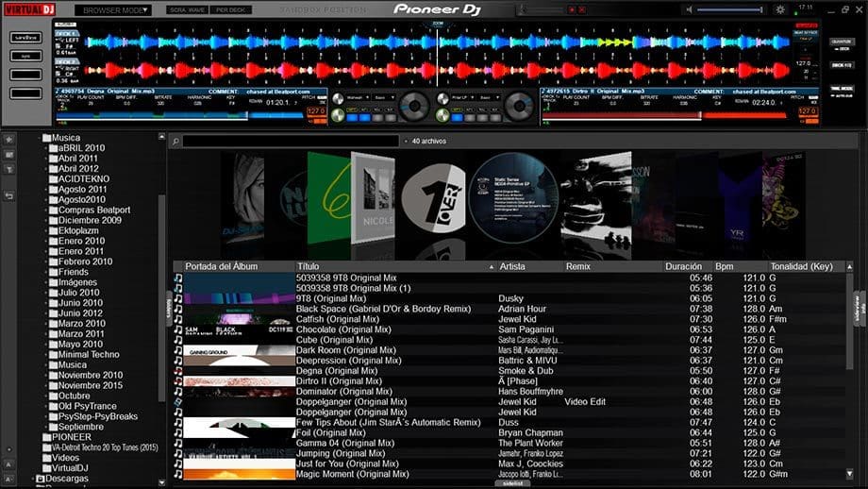Image resolution: width=868 pixels, height=489 pixels.
Task: Click the red X button next to record
Action: (x=582, y=10)
